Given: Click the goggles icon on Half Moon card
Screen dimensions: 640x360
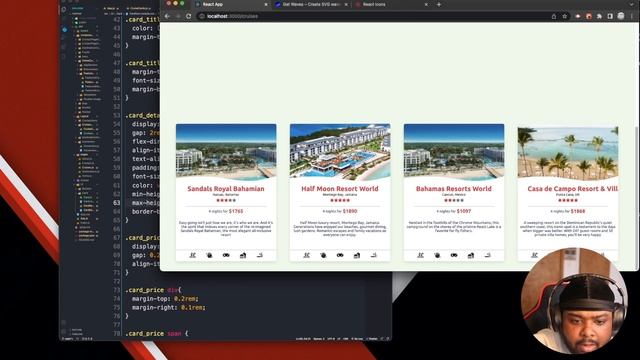Looking at the screenshot, I should [340, 255].
